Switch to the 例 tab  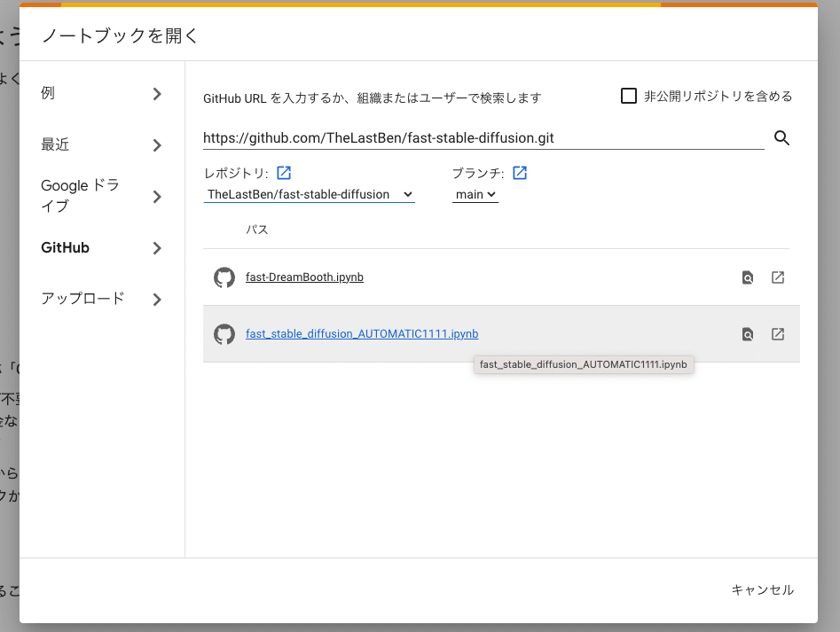(101, 94)
